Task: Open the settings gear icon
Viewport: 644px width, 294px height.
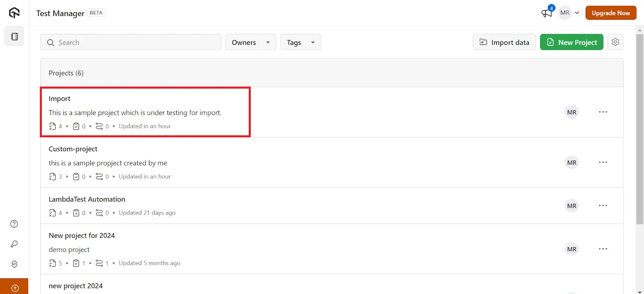Action: coord(615,42)
